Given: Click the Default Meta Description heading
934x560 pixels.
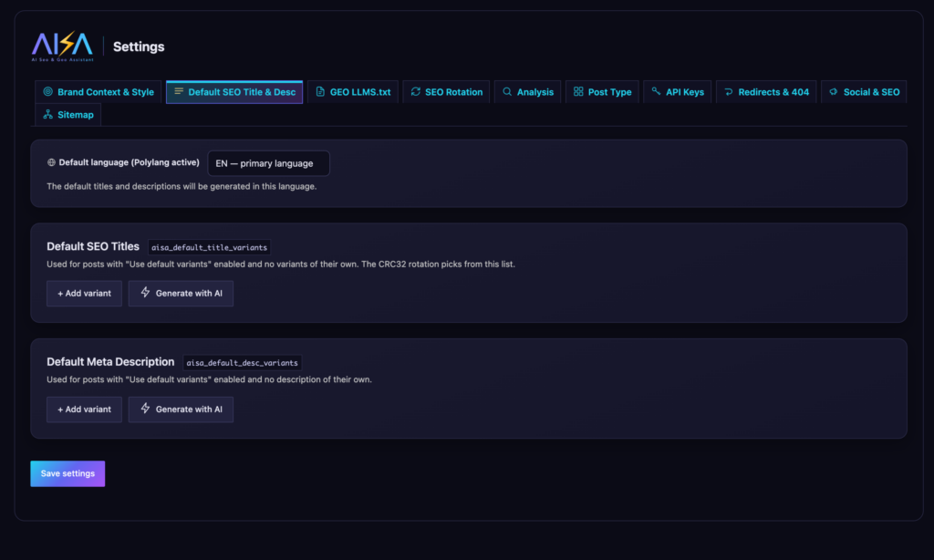Looking at the screenshot, I should coord(110,361).
